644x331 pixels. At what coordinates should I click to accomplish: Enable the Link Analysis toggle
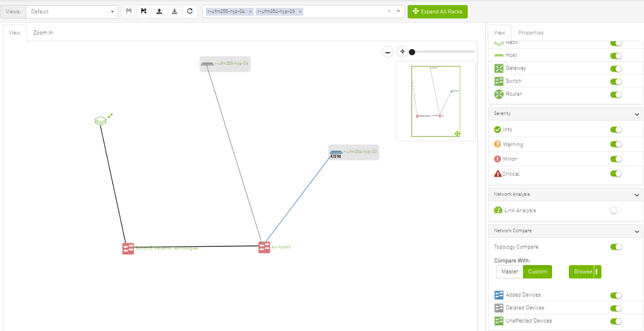click(615, 211)
